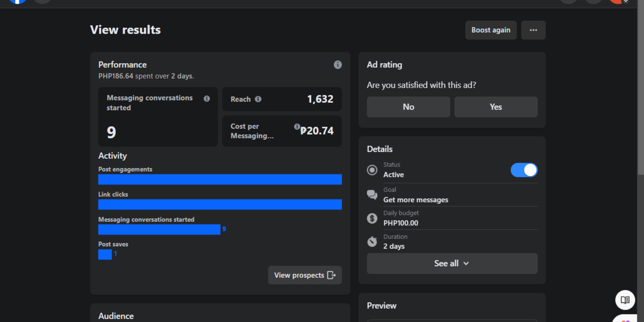Click the Duration stopwatch icon

coord(372,241)
